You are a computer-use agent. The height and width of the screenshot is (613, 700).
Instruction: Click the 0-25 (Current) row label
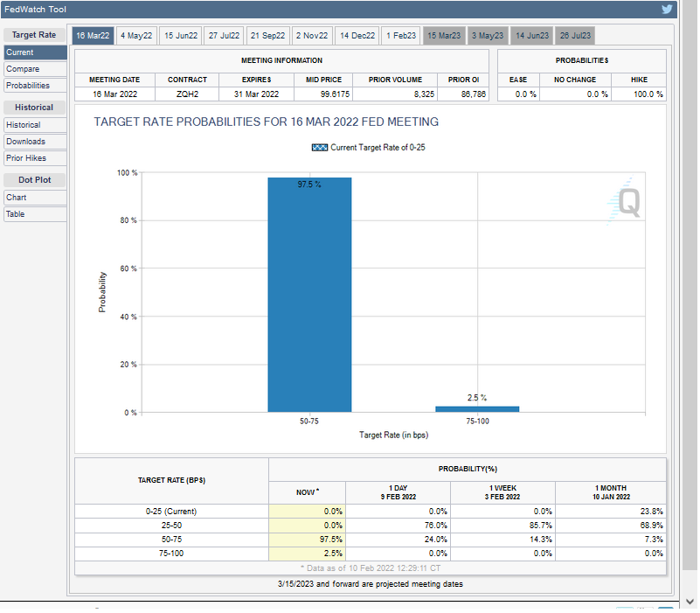171,512
